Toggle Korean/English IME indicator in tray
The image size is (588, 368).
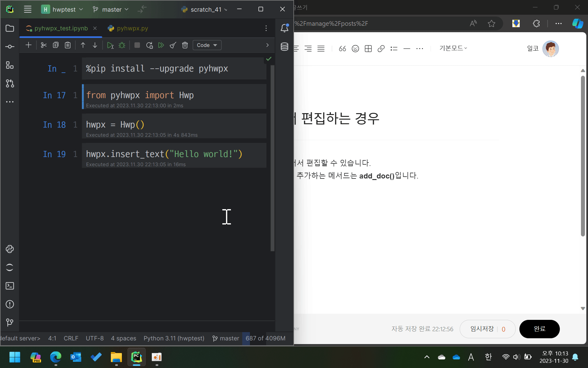[x=488, y=357]
